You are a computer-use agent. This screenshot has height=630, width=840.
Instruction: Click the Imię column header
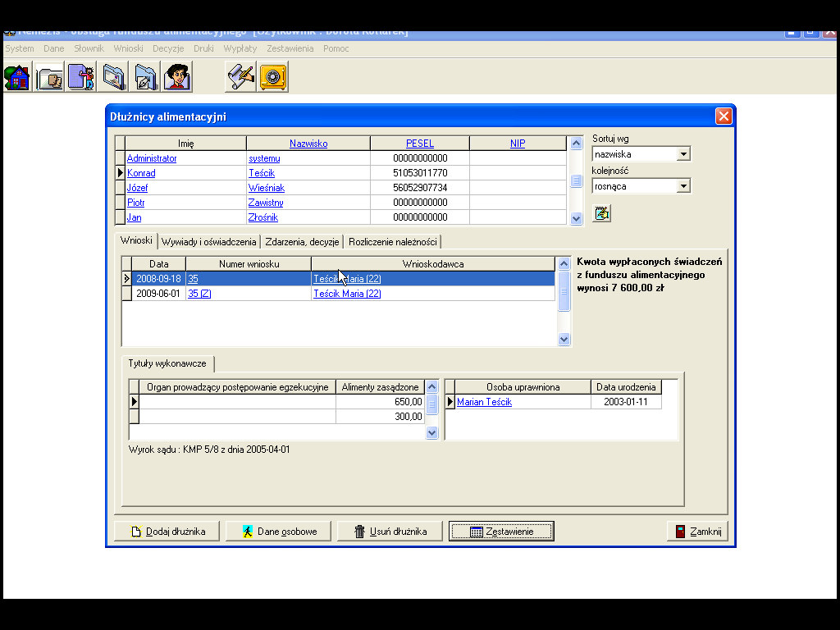point(186,144)
